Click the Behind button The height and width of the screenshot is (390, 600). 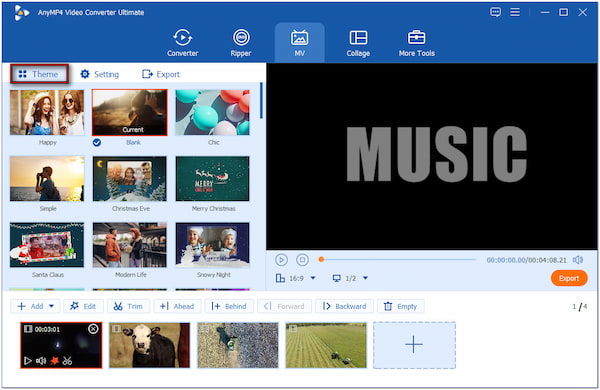pos(229,306)
